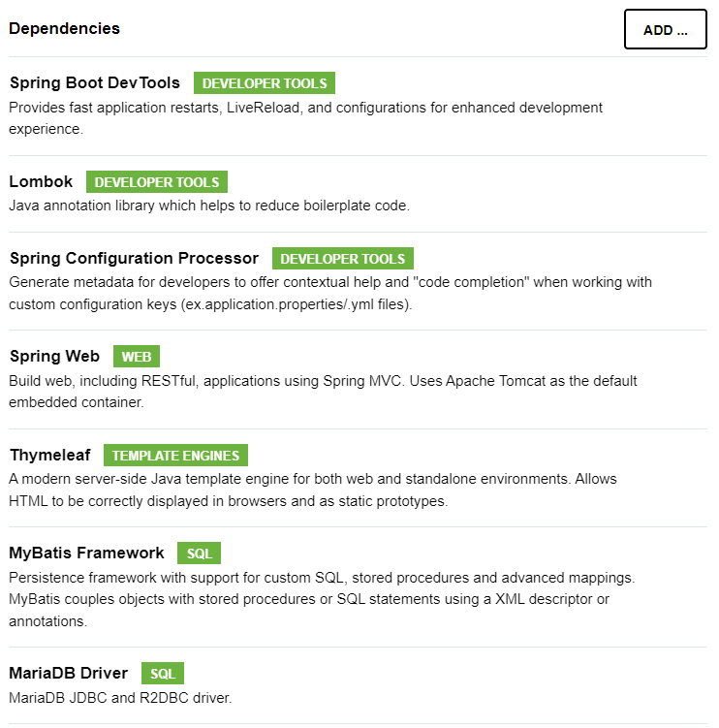Click SQL badge beside MyBatis Framework

pos(199,554)
